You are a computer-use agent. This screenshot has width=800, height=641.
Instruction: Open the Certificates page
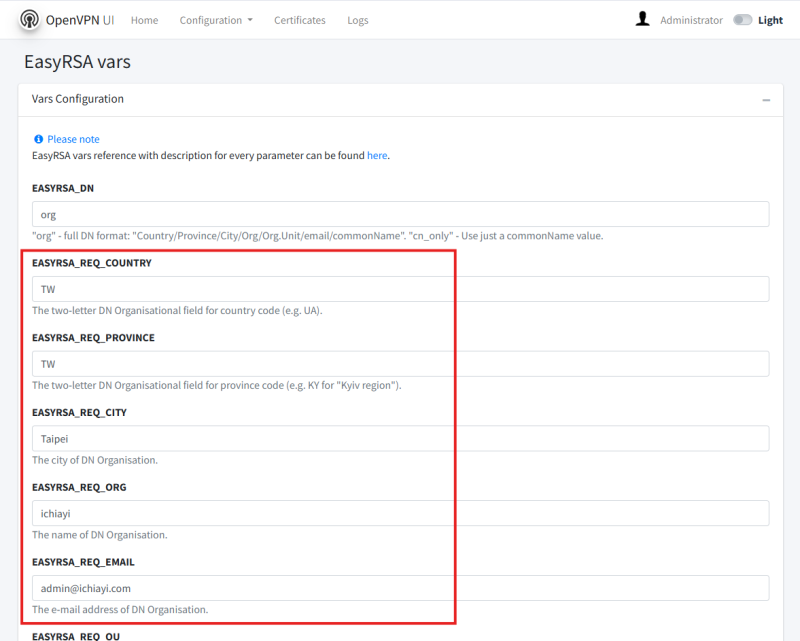(299, 20)
